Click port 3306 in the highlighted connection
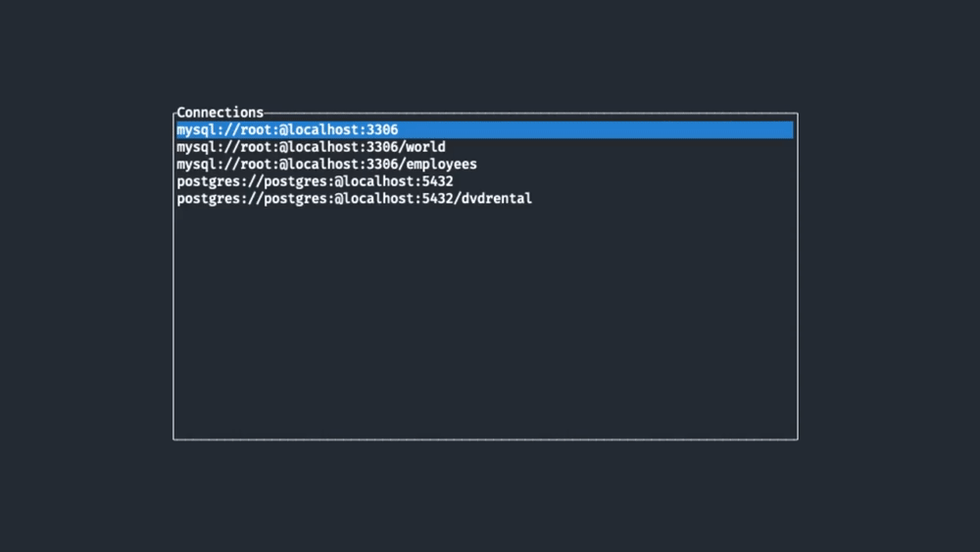Screen dimensions: 980x552 click(x=382, y=130)
